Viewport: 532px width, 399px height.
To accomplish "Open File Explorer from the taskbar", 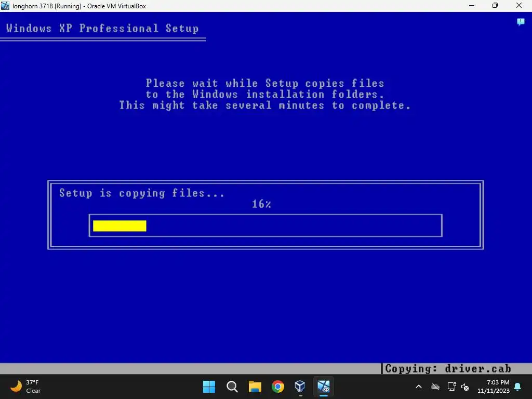I will (x=255, y=387).
